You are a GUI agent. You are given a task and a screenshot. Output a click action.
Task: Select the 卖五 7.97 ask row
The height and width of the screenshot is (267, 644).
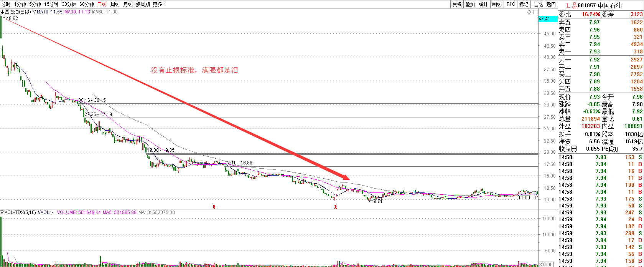coord(601,22)
